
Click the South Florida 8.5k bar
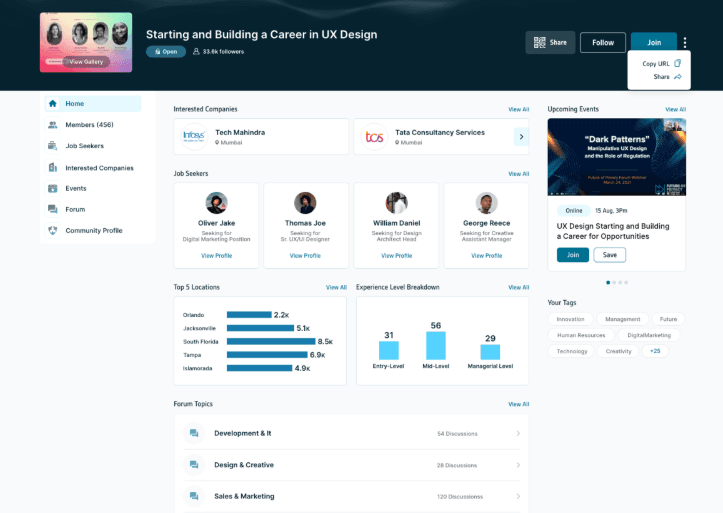(x=271, y=342)
